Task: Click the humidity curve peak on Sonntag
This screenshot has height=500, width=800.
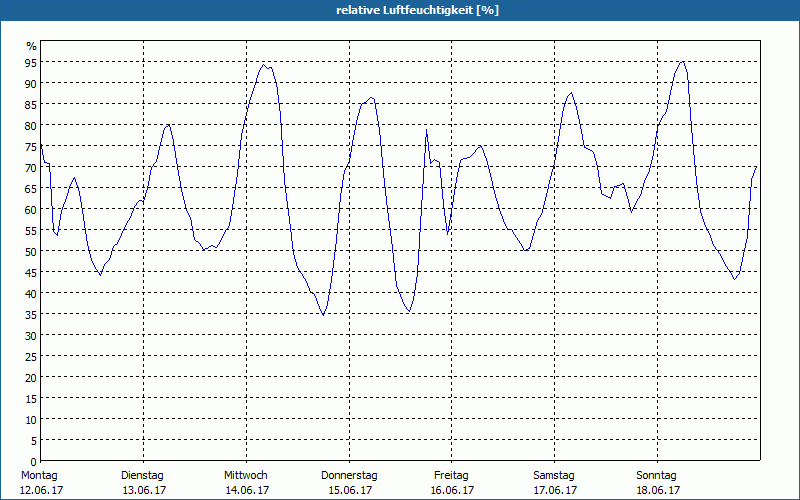Action: coord(682,62)
